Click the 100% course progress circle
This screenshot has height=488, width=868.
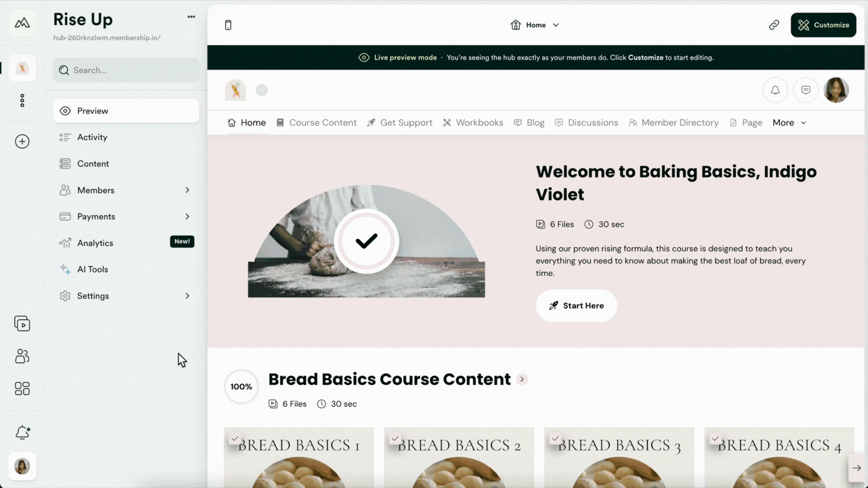click(241, 387)
